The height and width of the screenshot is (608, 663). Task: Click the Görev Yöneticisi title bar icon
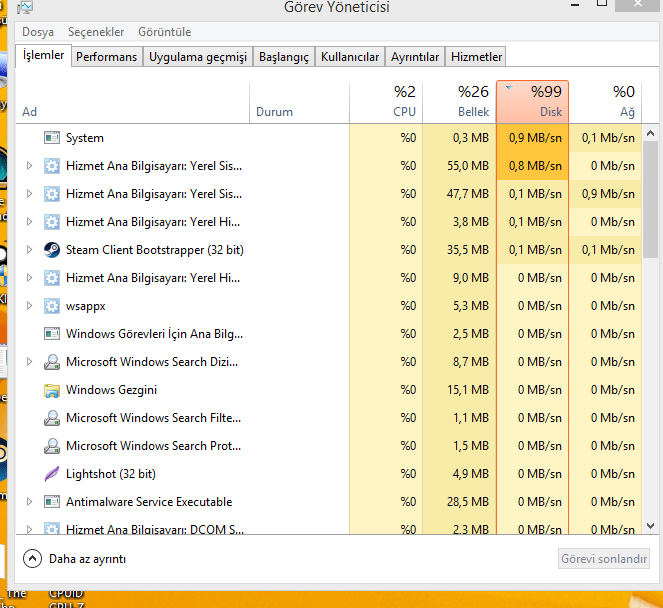(25, 7)
